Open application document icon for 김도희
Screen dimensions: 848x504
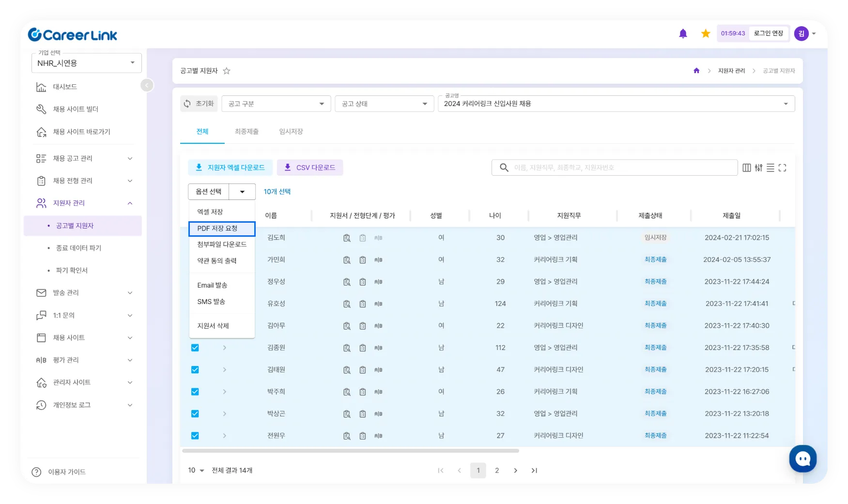(347, 238)
